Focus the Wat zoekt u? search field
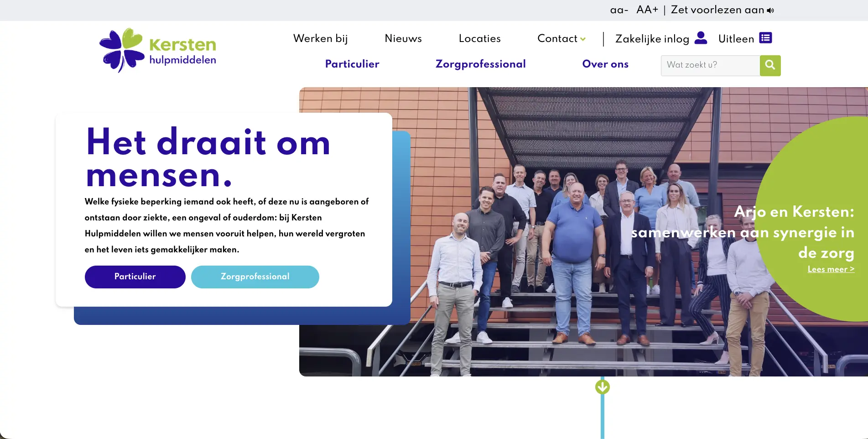 pyautogui.click(x=710, y=65)
